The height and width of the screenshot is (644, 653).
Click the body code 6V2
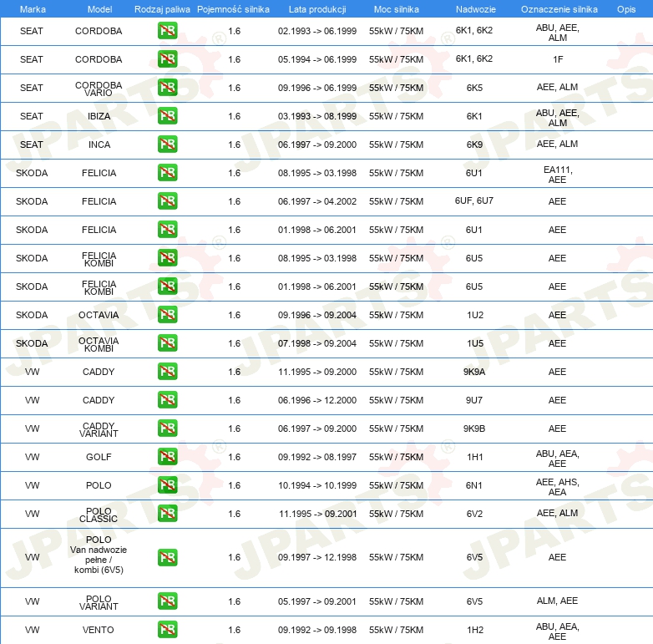pyautogui.click(x=474, y=514)
